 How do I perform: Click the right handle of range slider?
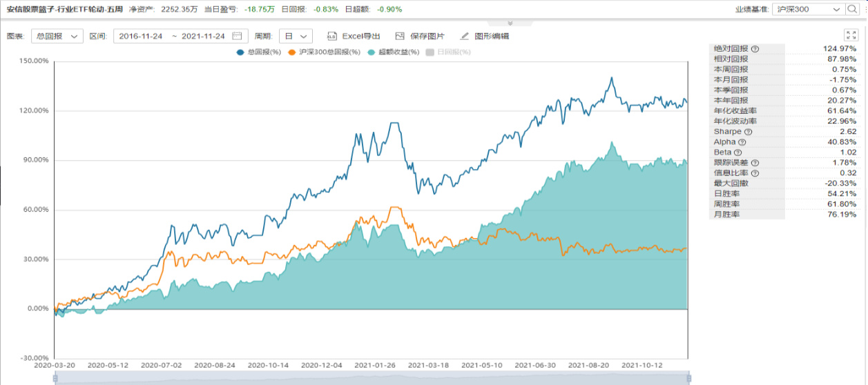pyautogui.click(x=688, y=378)
